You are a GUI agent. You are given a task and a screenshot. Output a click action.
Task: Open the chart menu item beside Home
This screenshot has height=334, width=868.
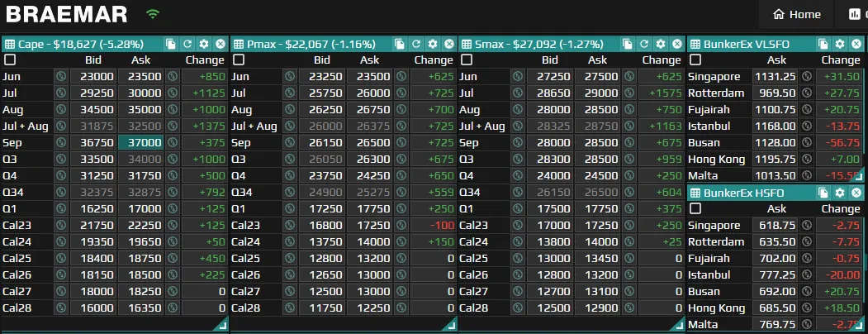[855, 14]
